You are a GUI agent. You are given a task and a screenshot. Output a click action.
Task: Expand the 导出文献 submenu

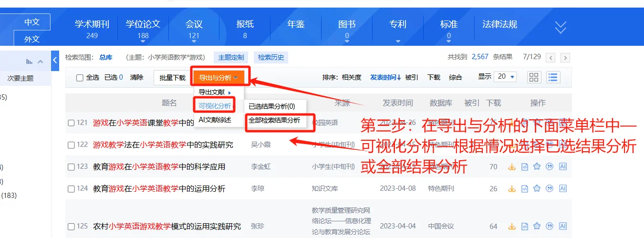point(215,92)
